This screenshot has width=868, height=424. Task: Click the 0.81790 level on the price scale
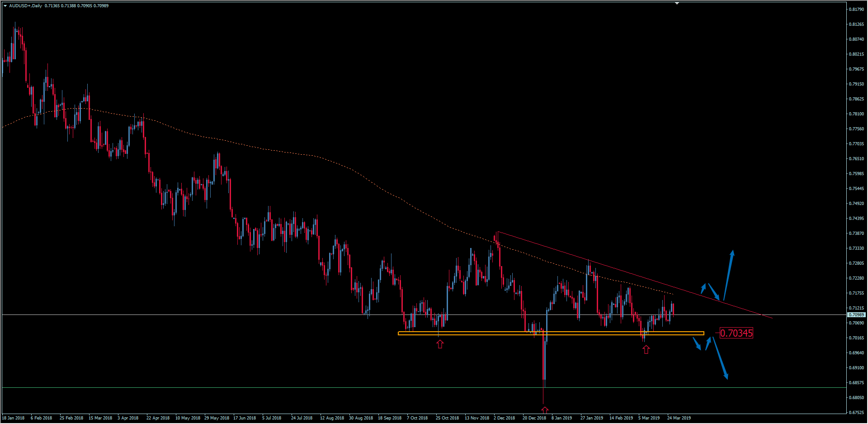[856, 9]
